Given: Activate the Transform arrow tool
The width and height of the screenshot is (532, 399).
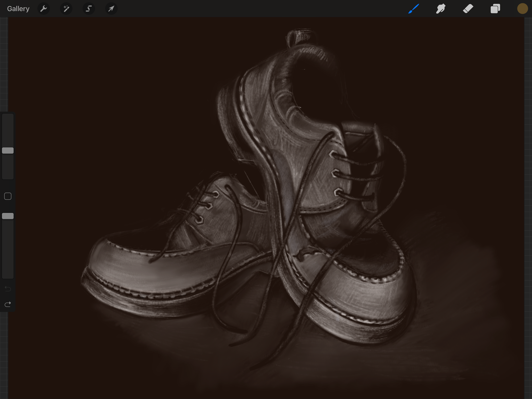Looking at the screenshot, I should pos(111,9).
